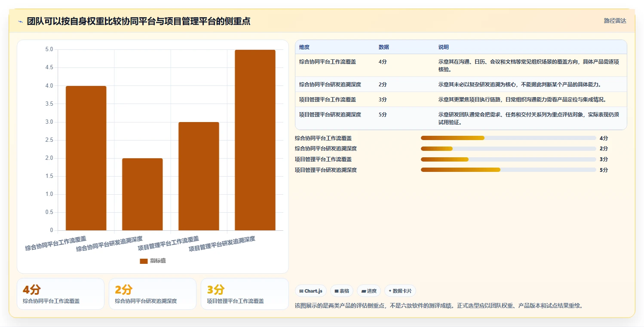Toggle the 指标值 legend swatch

point(144,261)
